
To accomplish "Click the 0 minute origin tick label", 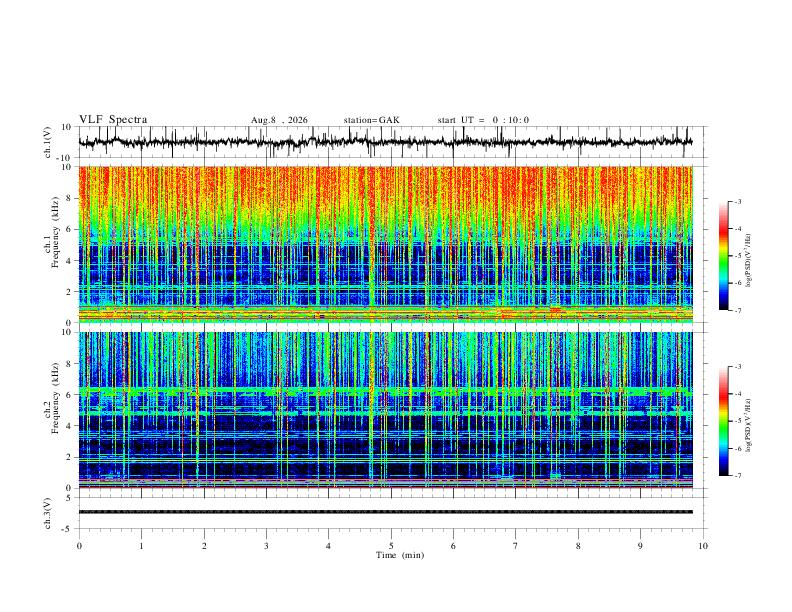I will click(79, 546).
